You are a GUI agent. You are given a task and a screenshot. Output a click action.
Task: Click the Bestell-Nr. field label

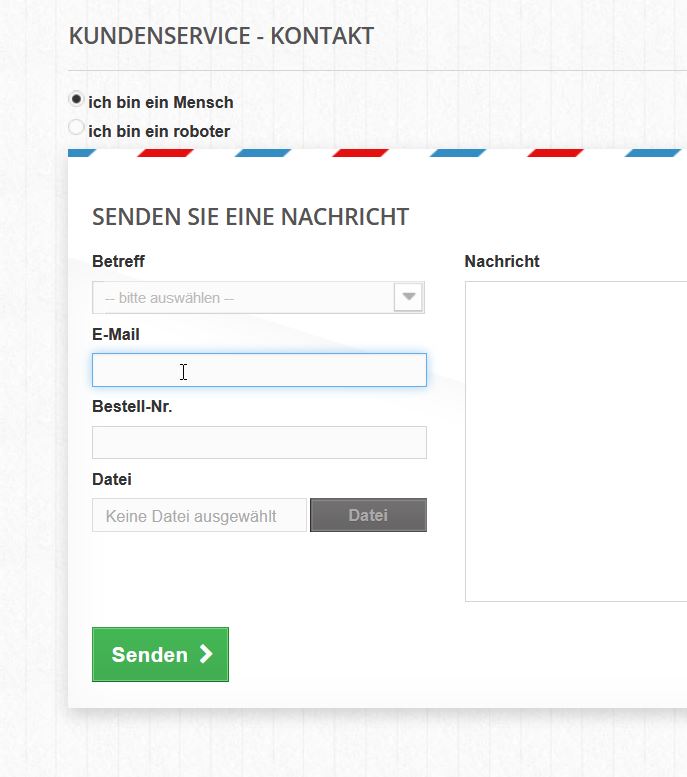click(x=132, y=406)
